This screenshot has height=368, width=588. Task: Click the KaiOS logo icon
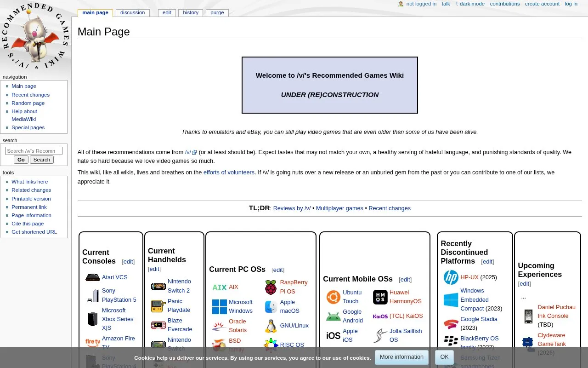(380, 316)
